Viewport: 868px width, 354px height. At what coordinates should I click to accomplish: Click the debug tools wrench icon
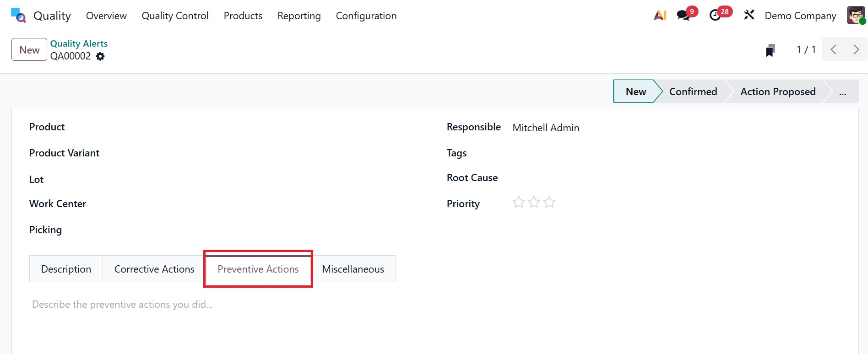tap(749, 15)
